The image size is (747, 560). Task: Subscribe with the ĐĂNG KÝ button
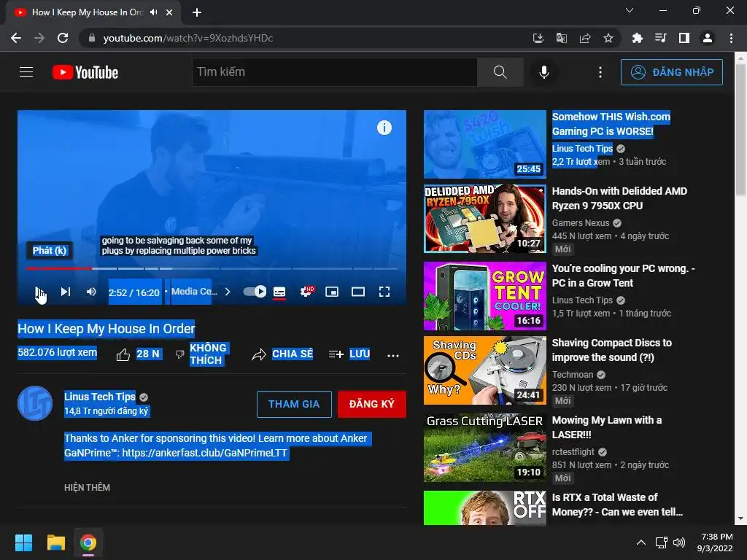tap(371, 404)
